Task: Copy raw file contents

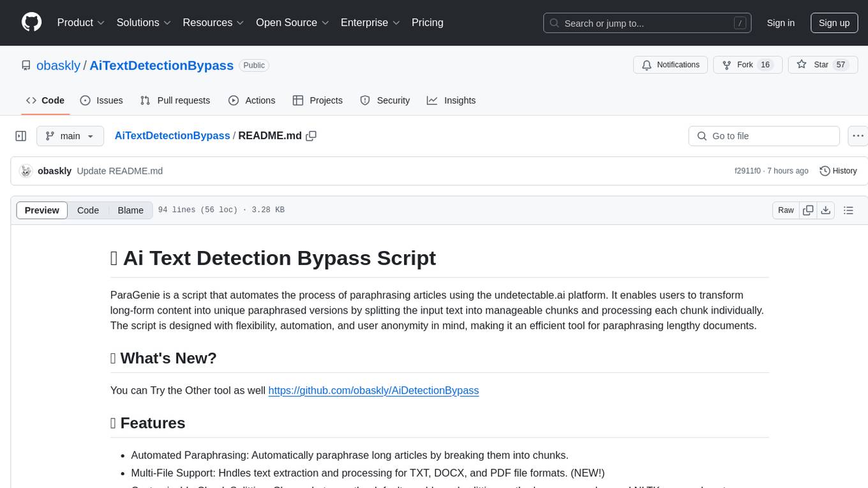Action: coord(808,210)
